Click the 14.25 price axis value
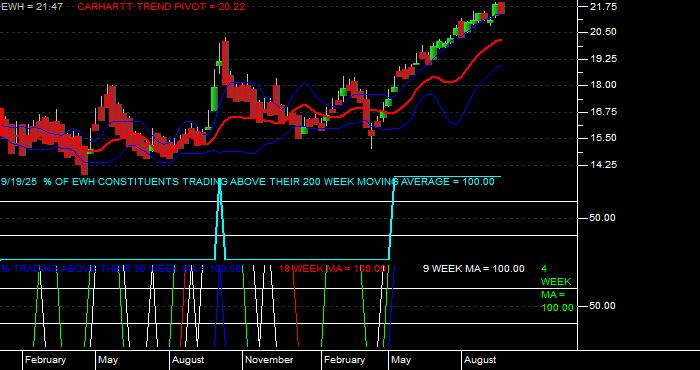Viewport: 700px width, 370px height. click(x=604, y=165)
